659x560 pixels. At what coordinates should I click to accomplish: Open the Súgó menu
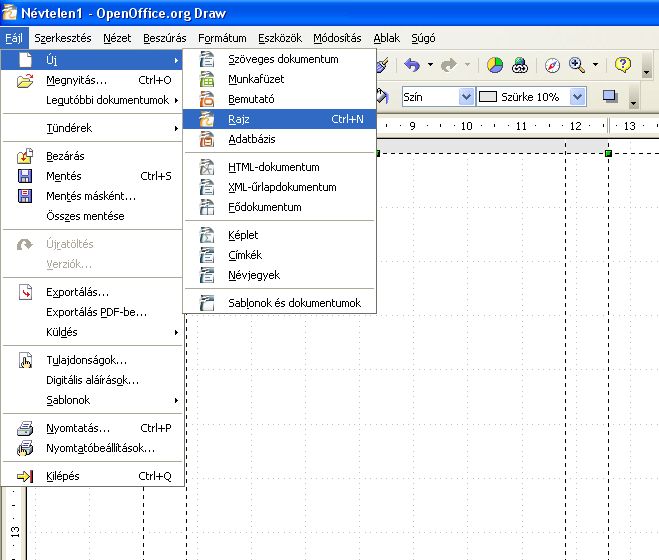click(x=423, y=38)
